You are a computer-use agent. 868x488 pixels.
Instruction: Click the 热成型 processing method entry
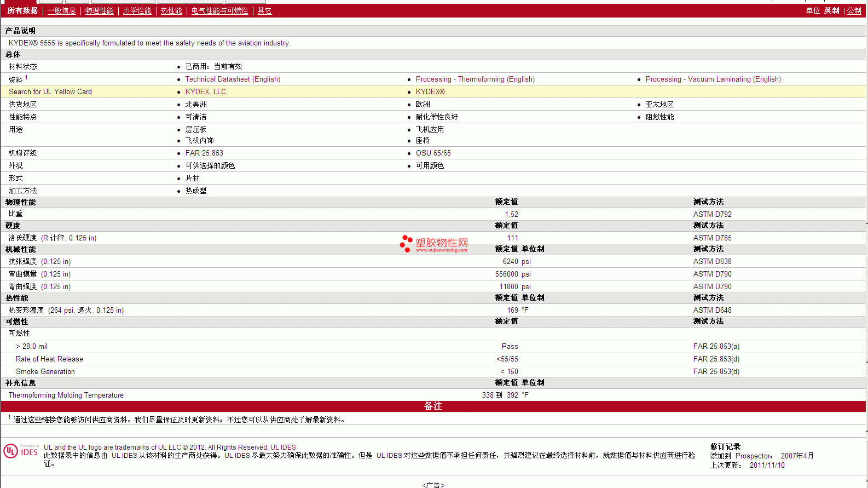point(196,191)
